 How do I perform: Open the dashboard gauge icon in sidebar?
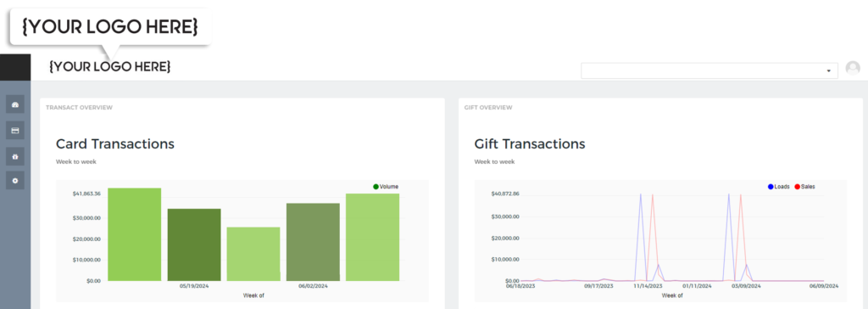pyautogui.click(x=15, y=104)
